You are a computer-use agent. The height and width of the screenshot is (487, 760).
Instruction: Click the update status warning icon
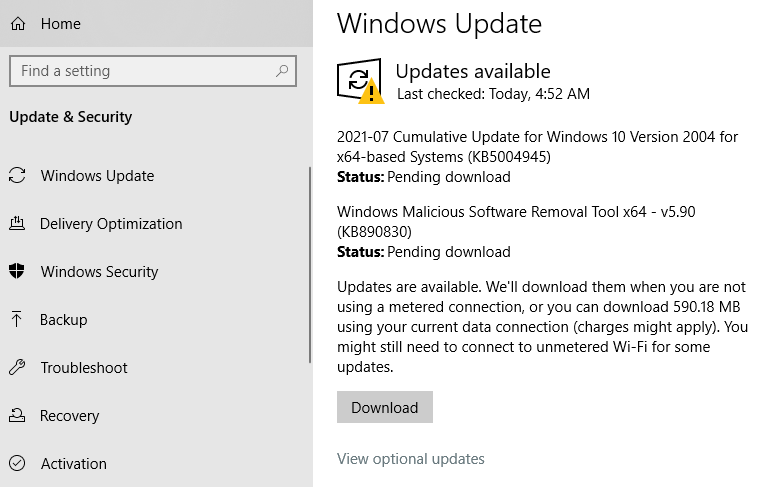361,81
